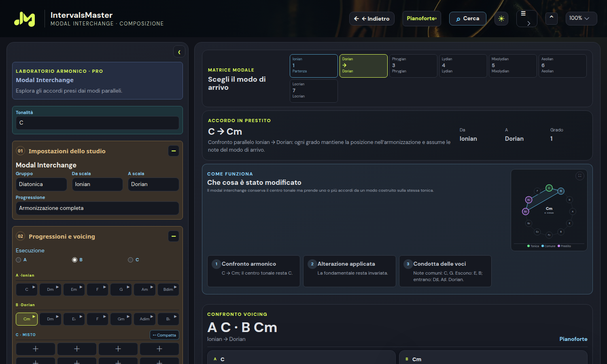The width and height of the screenshot is (607, 364).
Task: Select the Aeolian mode card
Action: 562,66
